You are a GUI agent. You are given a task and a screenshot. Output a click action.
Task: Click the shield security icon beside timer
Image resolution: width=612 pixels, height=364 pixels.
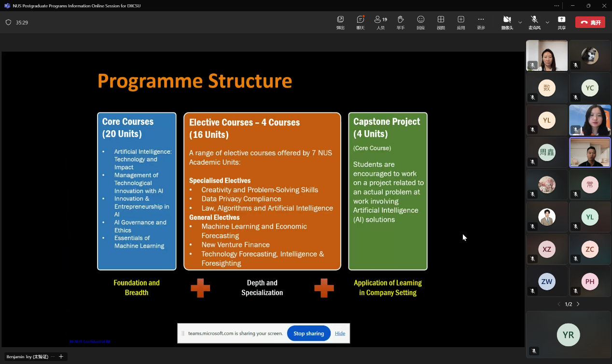coord(8,22)
